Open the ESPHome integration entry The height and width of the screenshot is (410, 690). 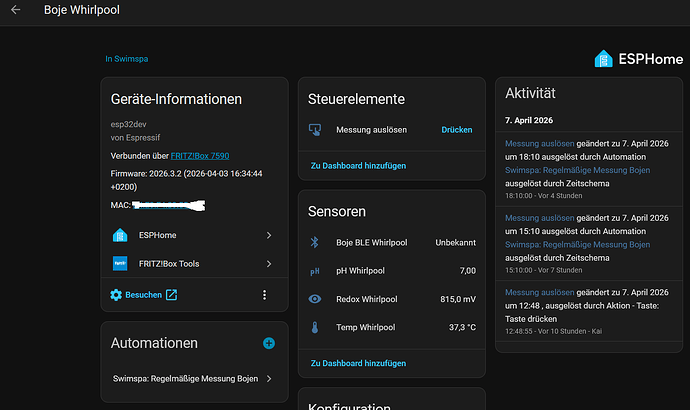coord(193,235)
